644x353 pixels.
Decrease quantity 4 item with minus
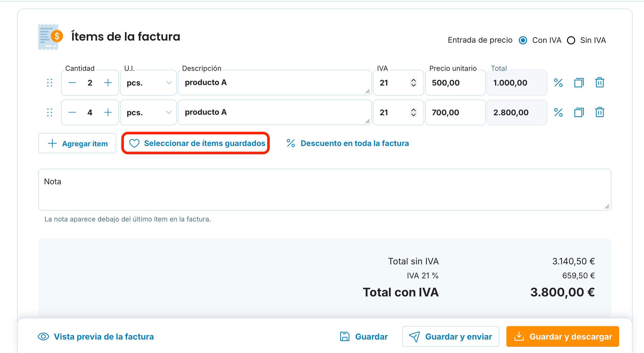72,112
